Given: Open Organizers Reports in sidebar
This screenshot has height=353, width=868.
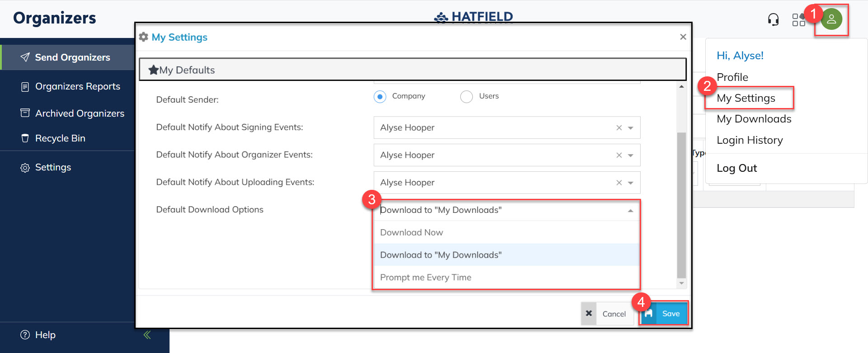Looking at the screenshot, I should tap(77, 86).
